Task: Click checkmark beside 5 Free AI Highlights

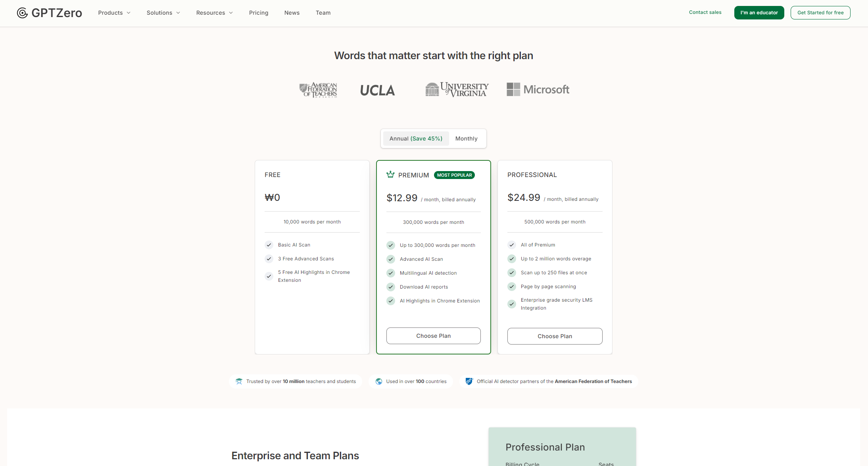Action: coord(269,276)
